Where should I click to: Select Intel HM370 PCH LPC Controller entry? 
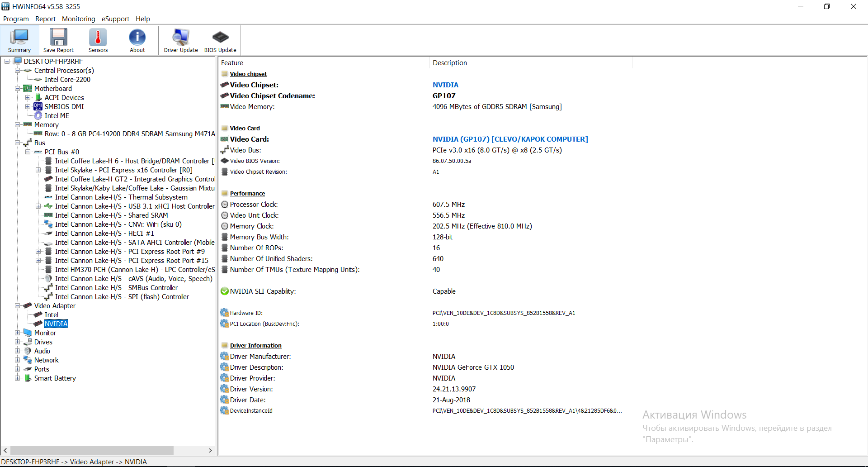pos(135,269)
